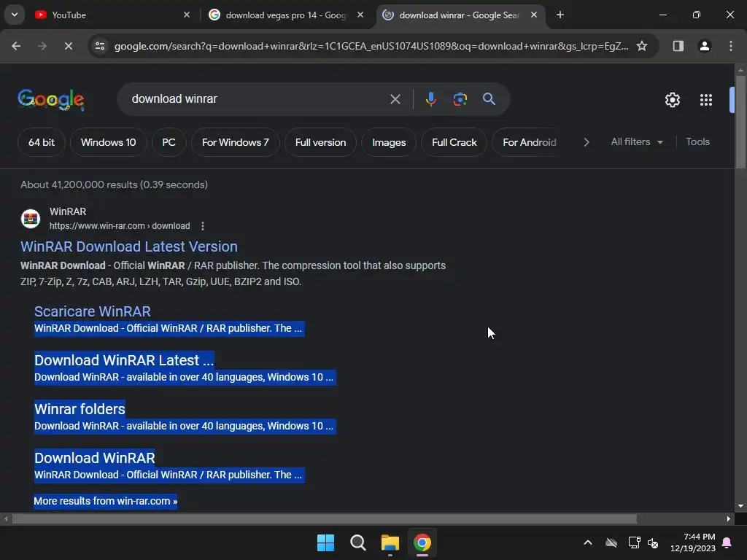The width and height of the screenshot is (747, 560).
Task: Click the vertical scrollbar down arrow
Action: pos(740,506)
